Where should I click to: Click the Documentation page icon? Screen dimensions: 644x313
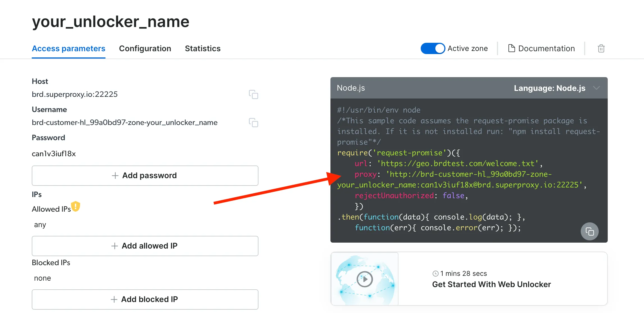[512, 48]
